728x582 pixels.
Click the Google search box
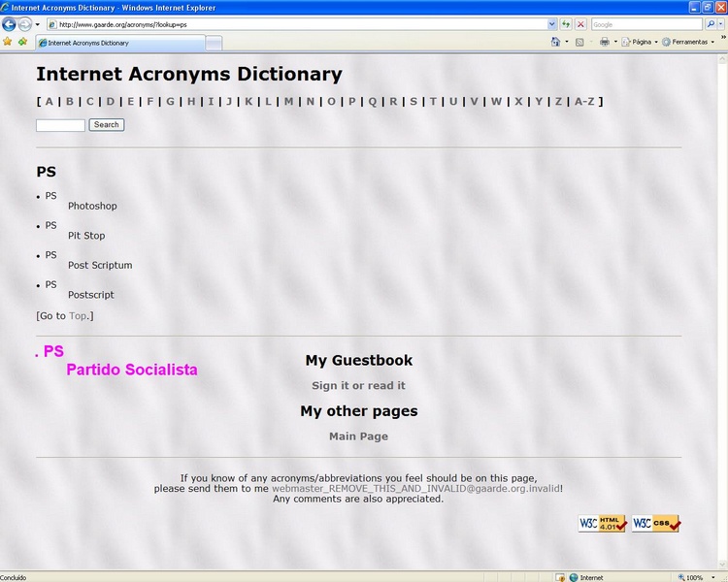(x=646, y=24)
